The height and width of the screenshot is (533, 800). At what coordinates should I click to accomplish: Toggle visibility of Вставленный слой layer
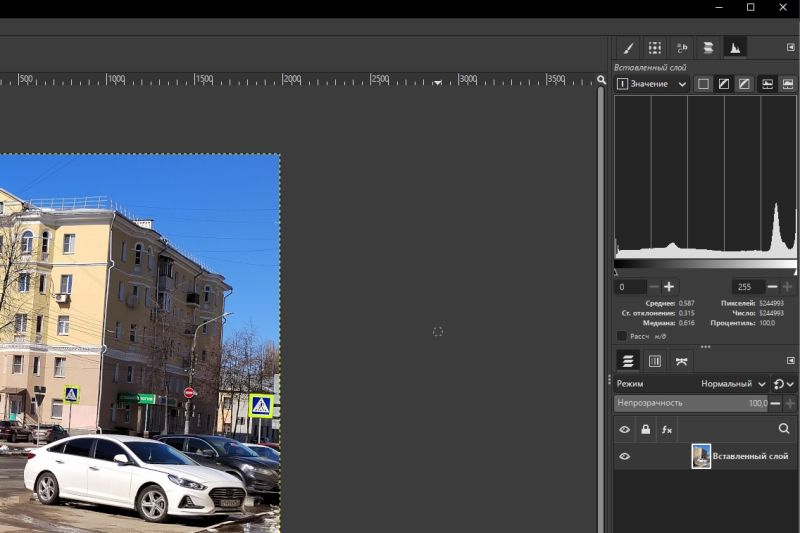tap(625, 456)
